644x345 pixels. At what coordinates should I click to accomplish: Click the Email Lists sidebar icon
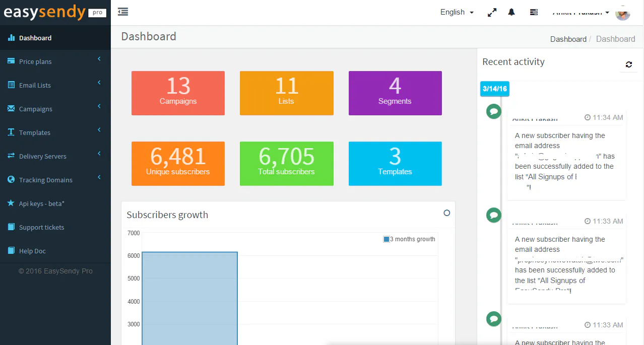coord(11,85)
